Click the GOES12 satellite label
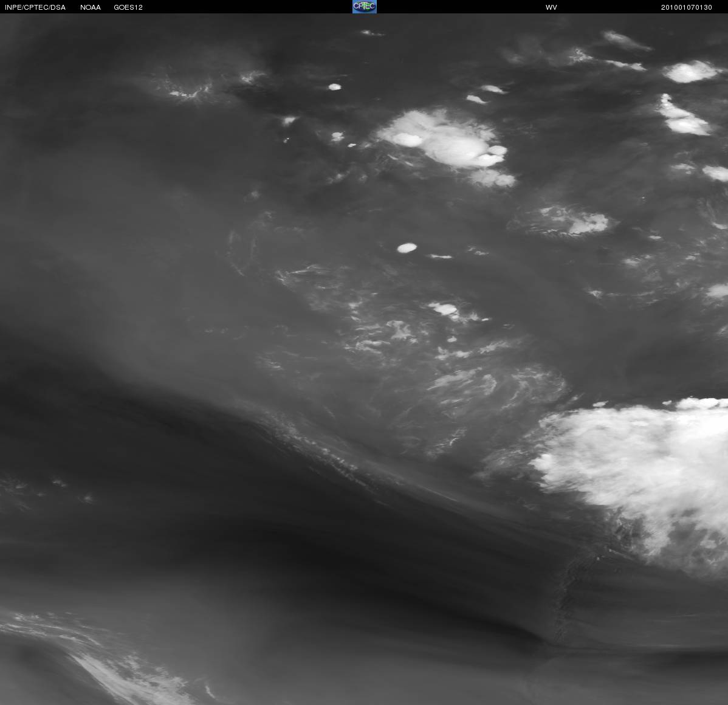The image size is (728, 705). pyautogui.click(x=128, y=7)
